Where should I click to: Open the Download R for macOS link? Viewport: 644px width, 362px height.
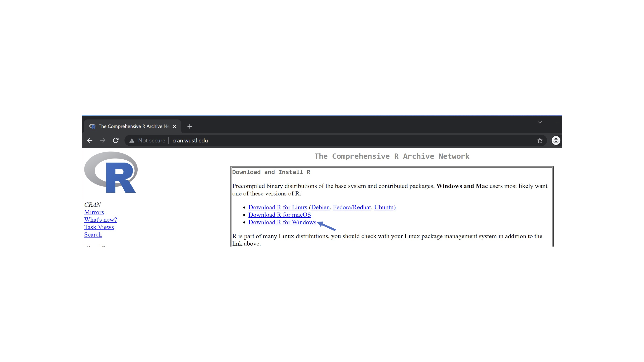point(279,215)
